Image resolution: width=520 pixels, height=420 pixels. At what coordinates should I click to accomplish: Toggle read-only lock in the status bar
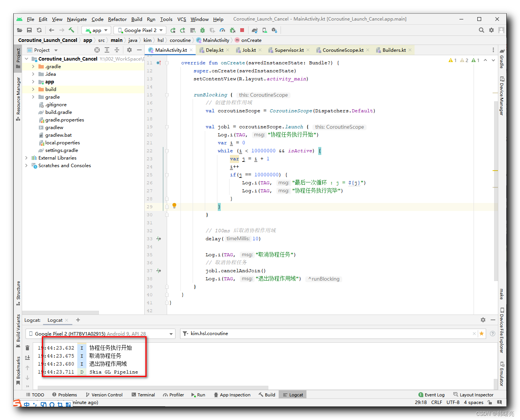[490, 402]
